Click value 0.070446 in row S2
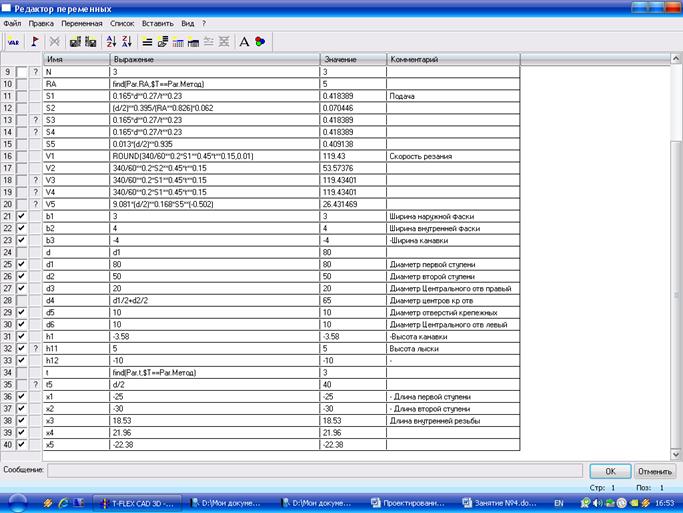Screen dimensions: 683x513 338,108
